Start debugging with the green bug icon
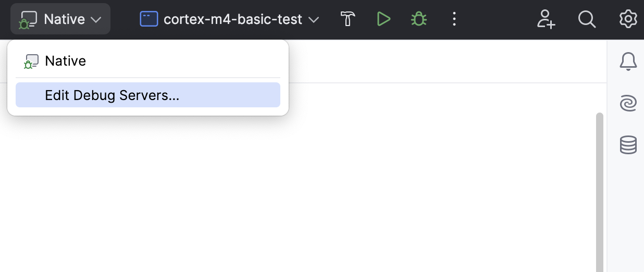 pyautogui.click(x=419, y=19)
